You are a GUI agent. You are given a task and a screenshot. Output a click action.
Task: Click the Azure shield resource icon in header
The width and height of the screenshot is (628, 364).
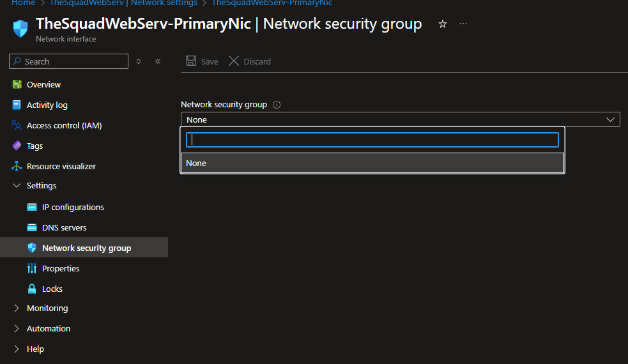coord(20,29)
